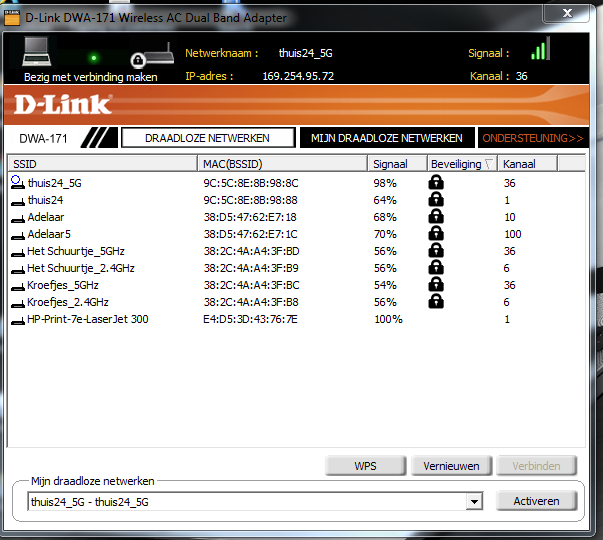The height and width of the screenshot is (540, 603).
Task: Click the Bezig met verbinding maken status text
Action: pos(91,77)
